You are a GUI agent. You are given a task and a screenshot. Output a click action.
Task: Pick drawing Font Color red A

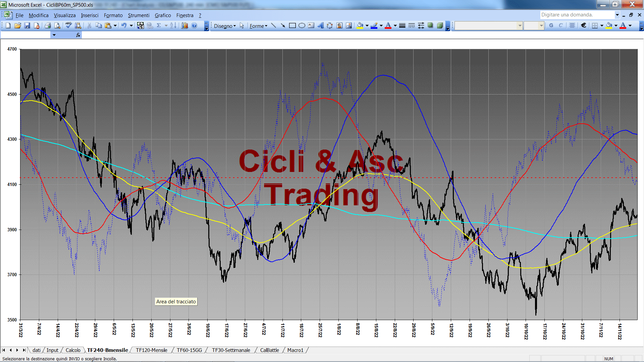(x=388, y=25)
